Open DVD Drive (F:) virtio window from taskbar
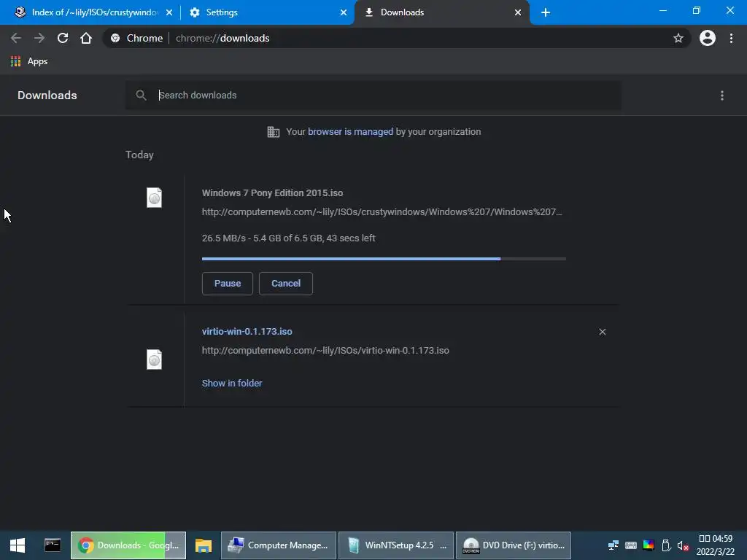Screen dimensions: 747x560 coord(514,545)
